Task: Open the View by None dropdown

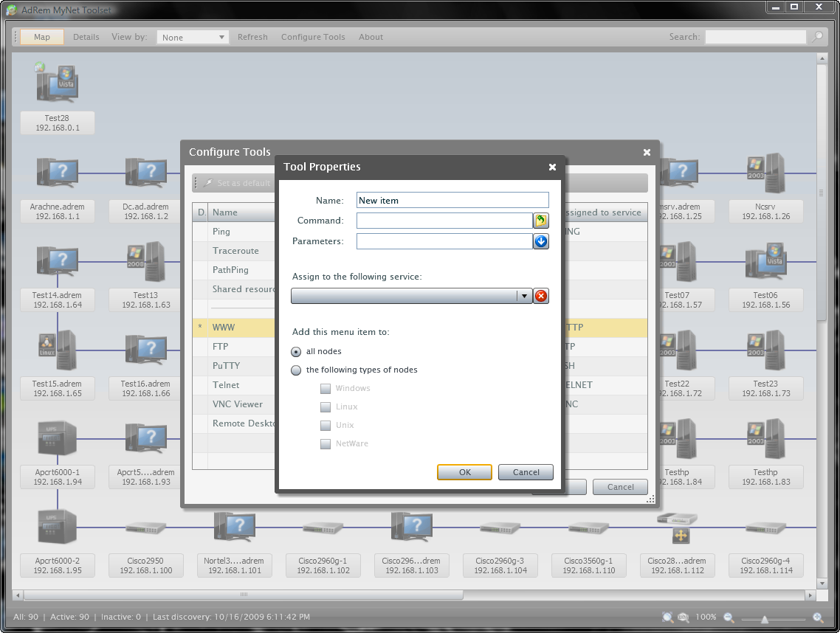Action: [x=193, y=37]
